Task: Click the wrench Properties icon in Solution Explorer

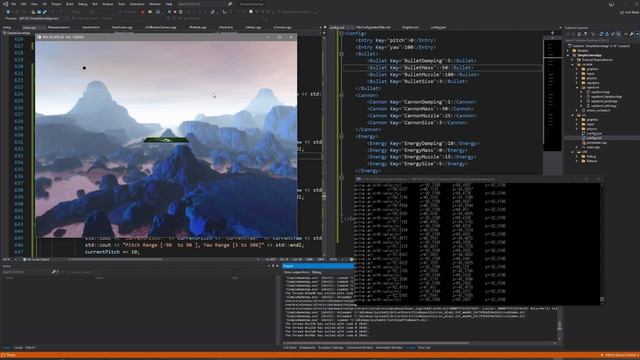Action: pos(631,34)
